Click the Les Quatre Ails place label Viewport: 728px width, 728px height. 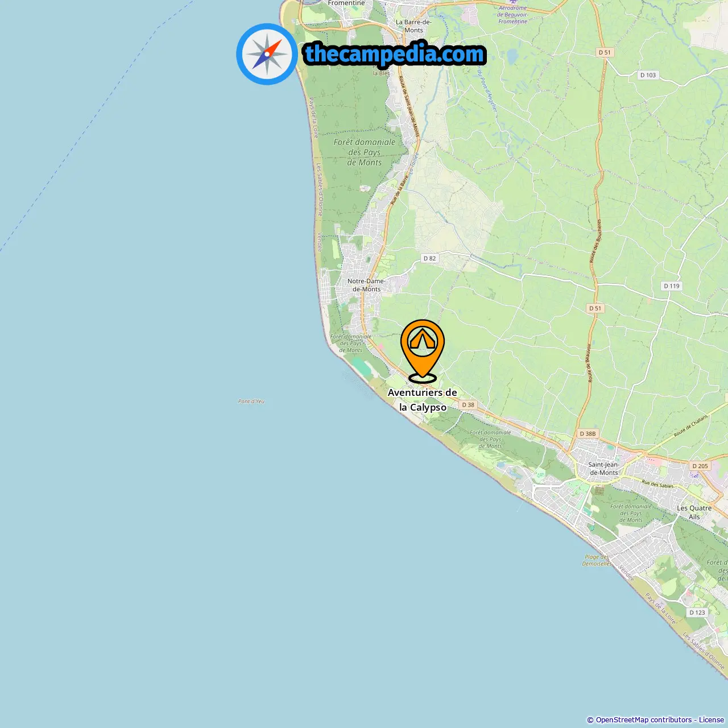point(694,512)
